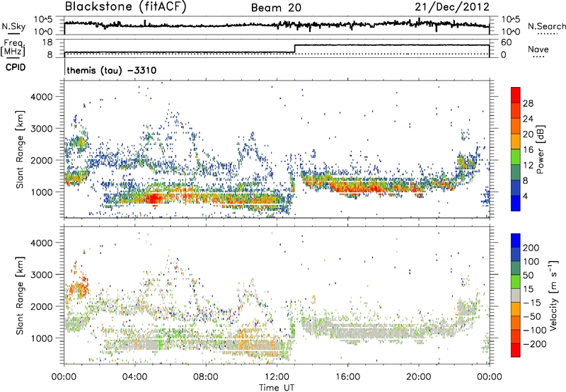The width and height of the screenshot is (566, 392).
Task: Click the gray band of velocity colorbar
Action: pyautogui.click(x=516, y=296)
